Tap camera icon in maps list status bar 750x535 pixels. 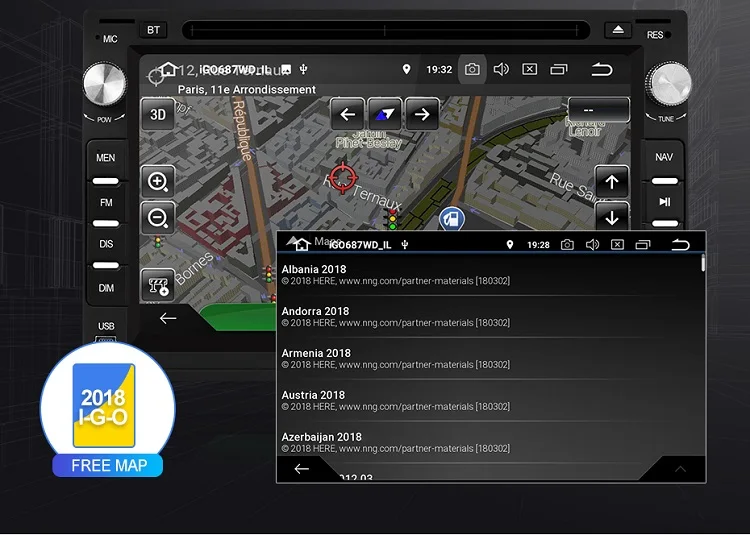click(x=567, y=245)
